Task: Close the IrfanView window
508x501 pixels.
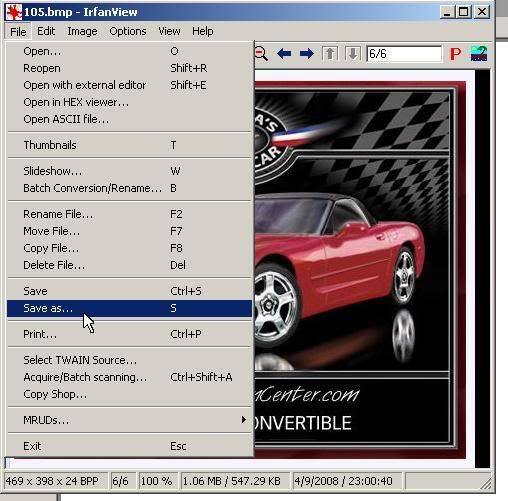Action: pos(482,12)
